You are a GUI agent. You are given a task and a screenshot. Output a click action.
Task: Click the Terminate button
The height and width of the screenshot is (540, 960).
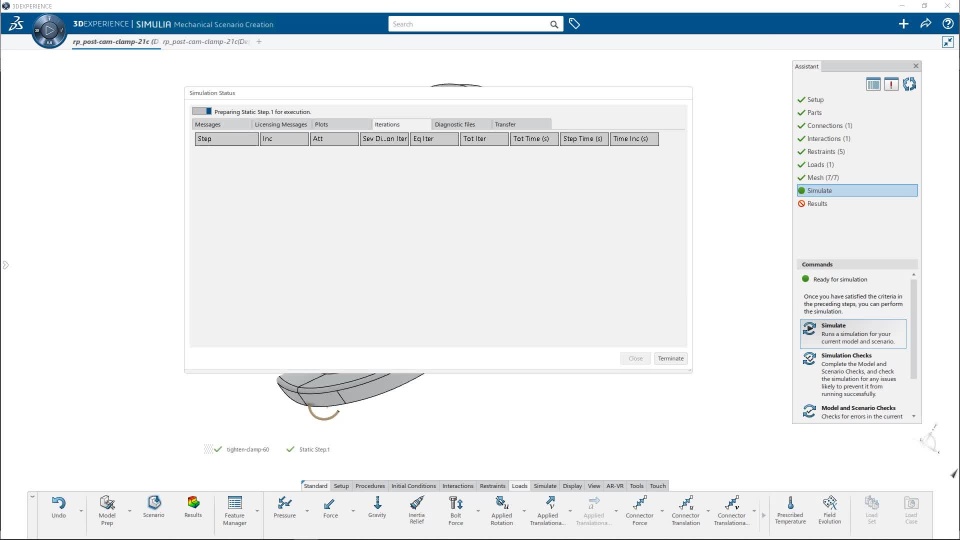point(670,358)
